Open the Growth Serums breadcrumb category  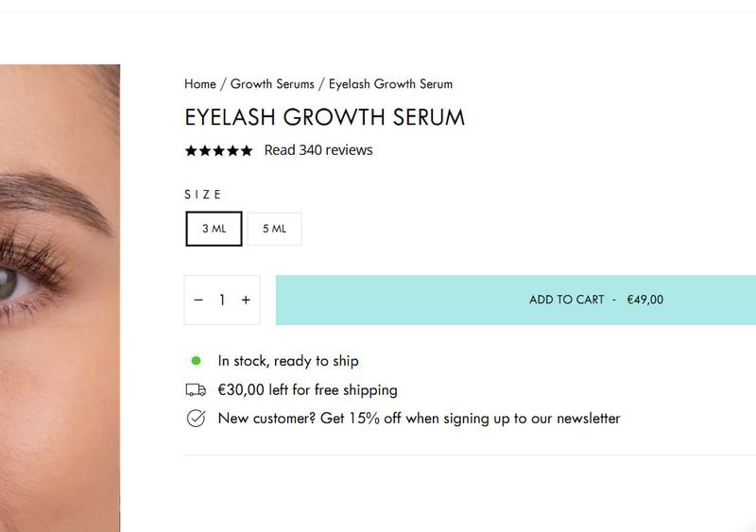[273, 84]
